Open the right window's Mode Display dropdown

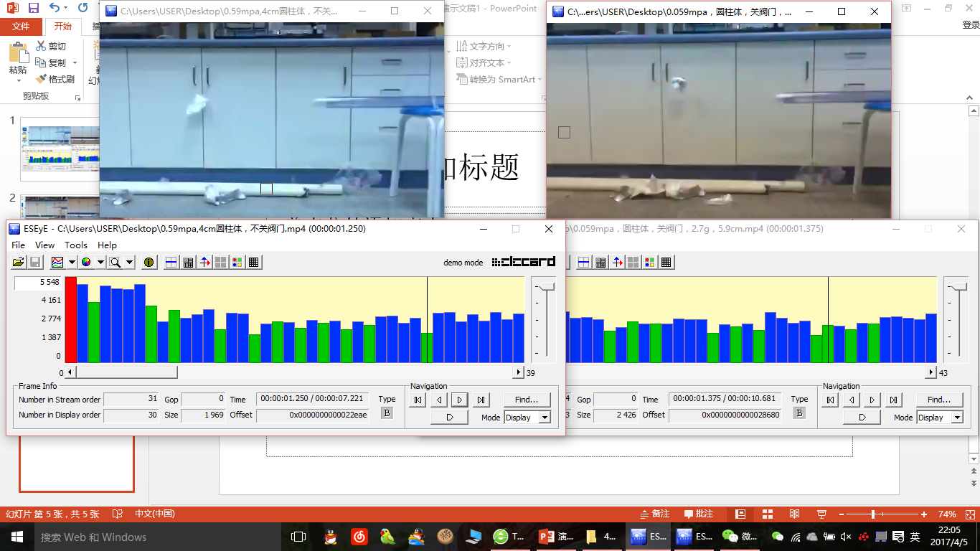940,418
